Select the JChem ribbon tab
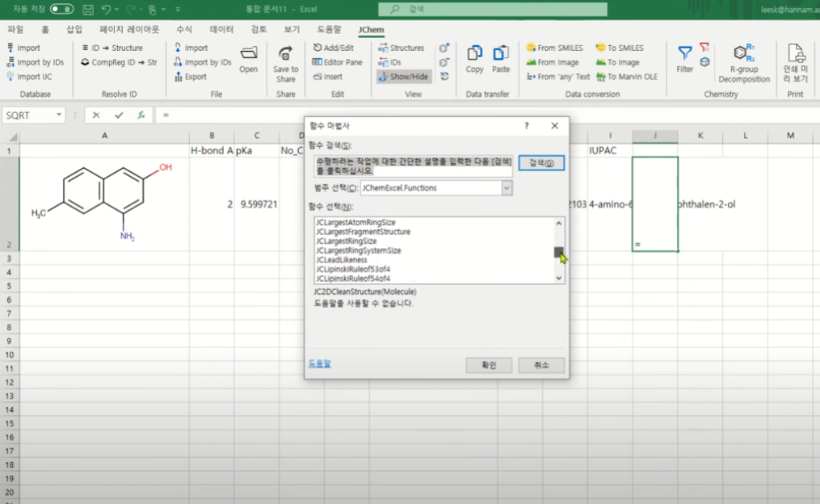Image resolution: width=820 pixels, height=504 pixels. tap(372, 30)
